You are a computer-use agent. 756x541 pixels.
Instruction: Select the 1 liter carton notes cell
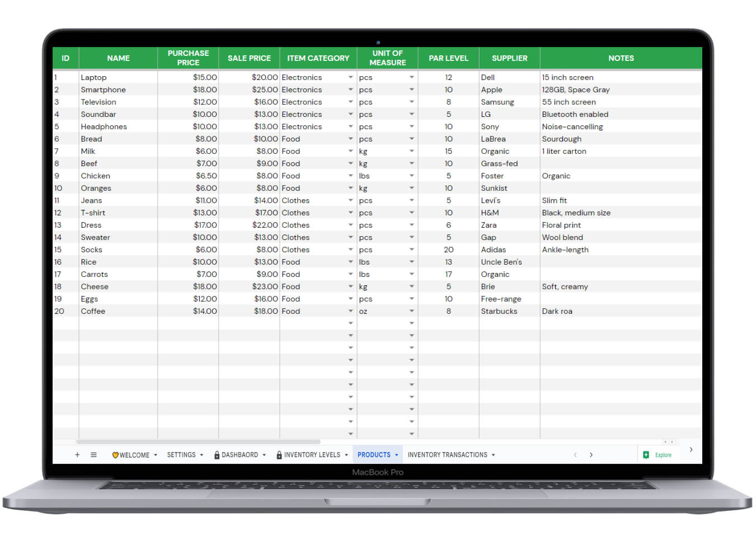[x=621, y=151]
